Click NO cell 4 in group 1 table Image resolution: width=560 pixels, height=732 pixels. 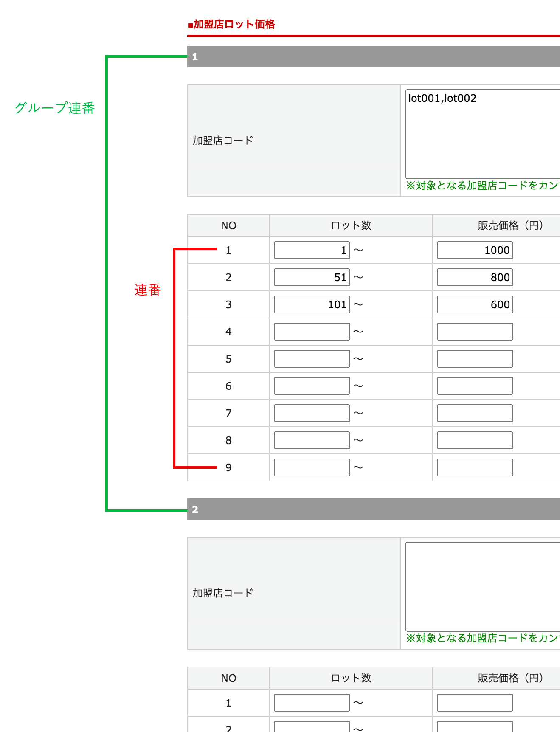pos(228,332)
